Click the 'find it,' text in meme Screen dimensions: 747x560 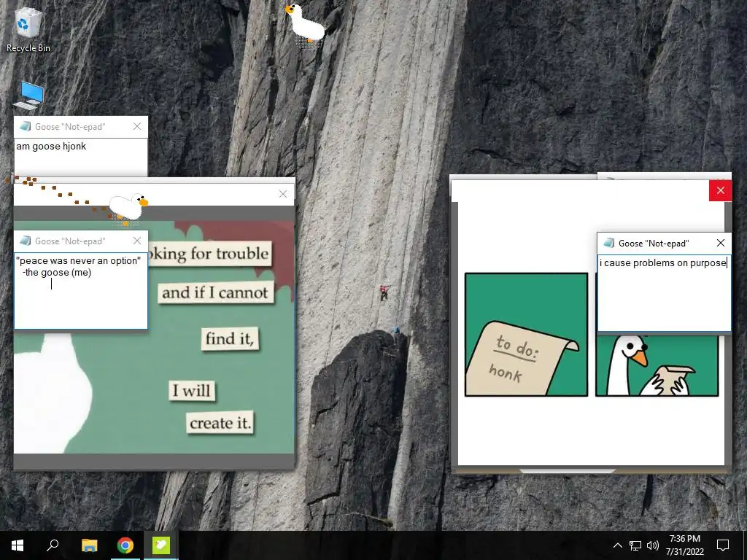point(230,338)
